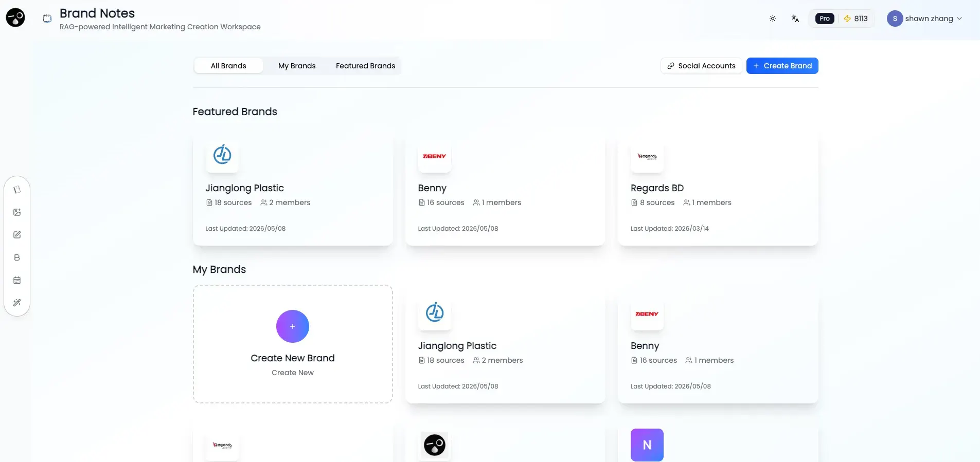Click "1 members" on the Regards BD card

[x=707, y=202]
